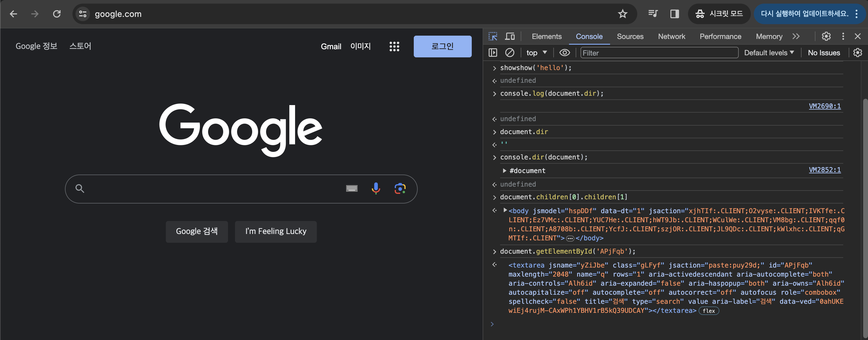The image size is (868, 340).
Task: Close the DevTools panel
Action: 857,37
